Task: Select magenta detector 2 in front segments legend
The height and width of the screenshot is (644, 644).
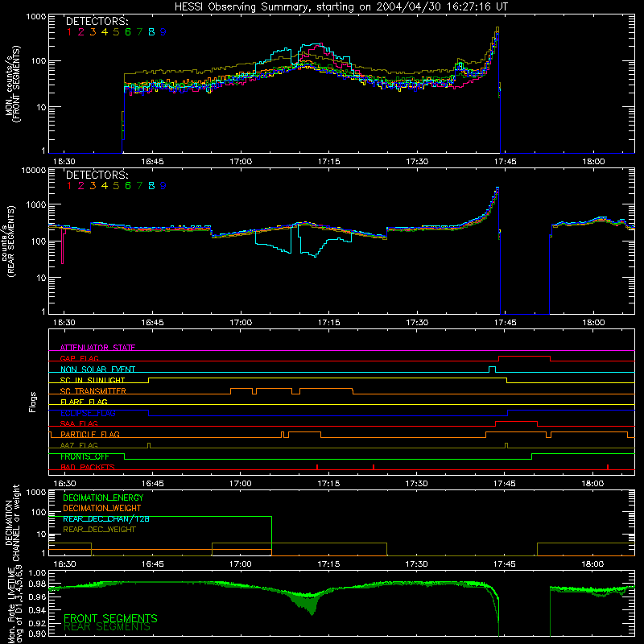Action: pos(81,32)
